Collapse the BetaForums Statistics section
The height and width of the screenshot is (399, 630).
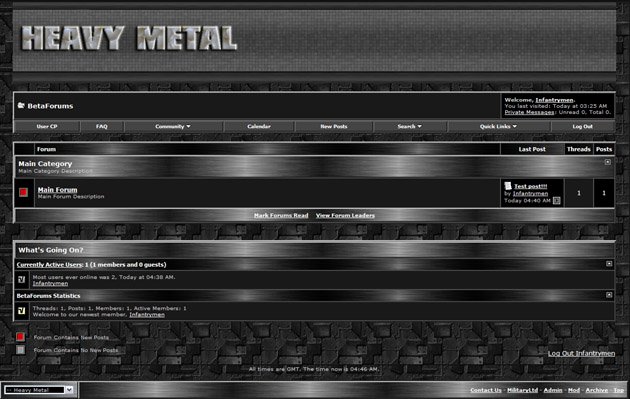(609, 295)
